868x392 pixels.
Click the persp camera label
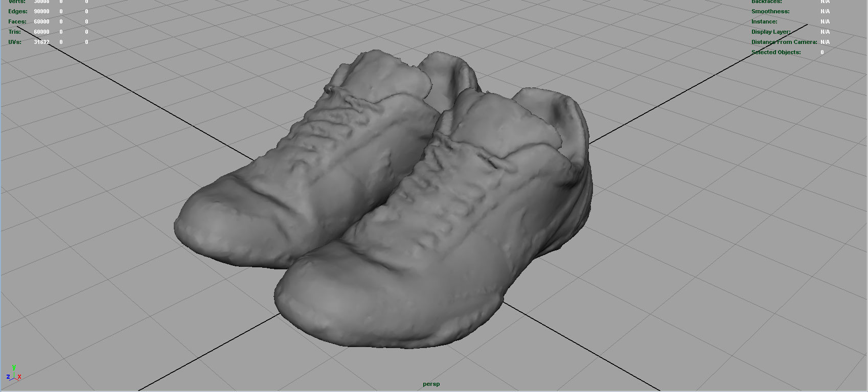tap(431, 384)
